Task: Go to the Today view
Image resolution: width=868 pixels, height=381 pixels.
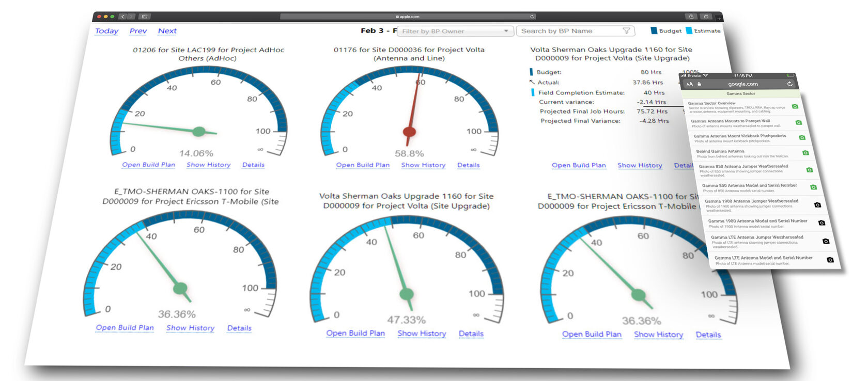Action: (x=106, y=31)
